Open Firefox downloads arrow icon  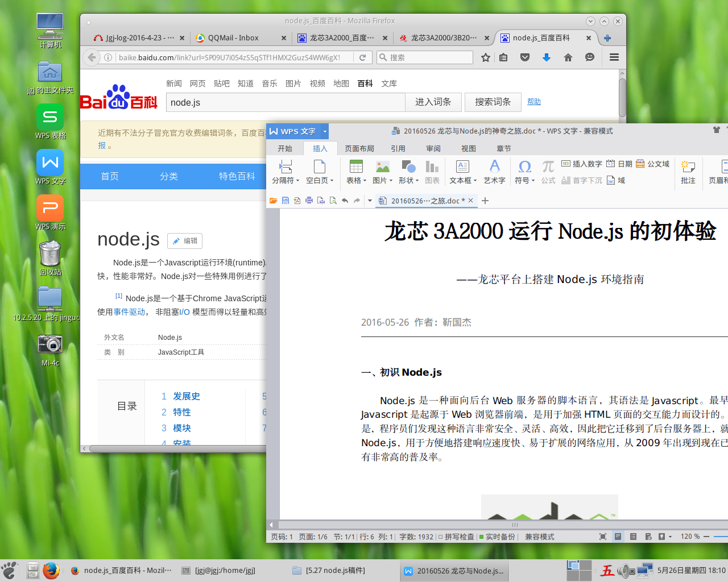pyautogui.click(x=547, y=57)
